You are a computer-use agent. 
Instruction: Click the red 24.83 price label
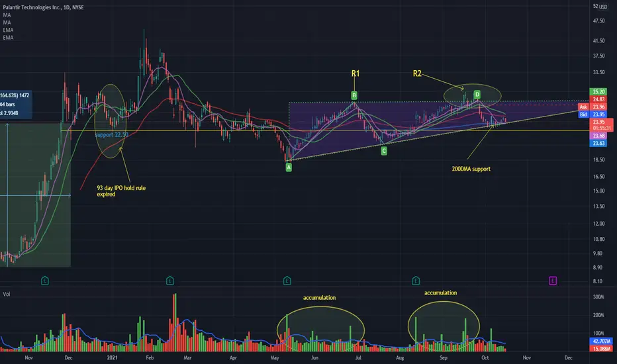pyautogui.click(x=598, y=99)
